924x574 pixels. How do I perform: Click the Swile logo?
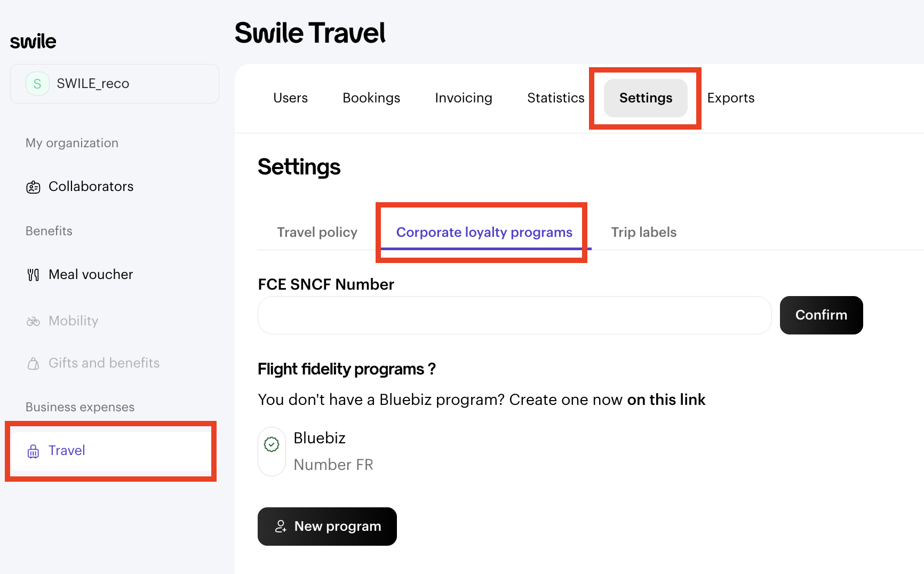click(33, 42)
